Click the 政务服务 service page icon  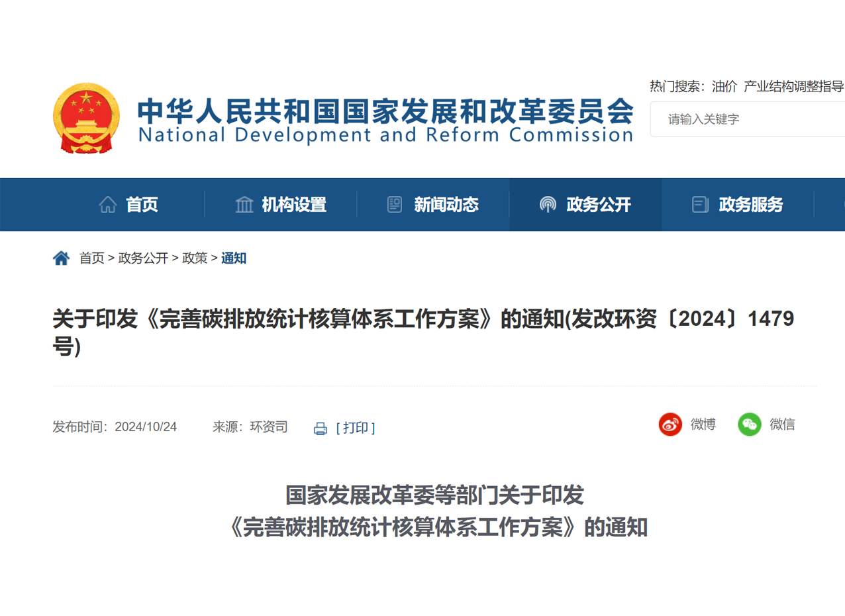point(700,205)
